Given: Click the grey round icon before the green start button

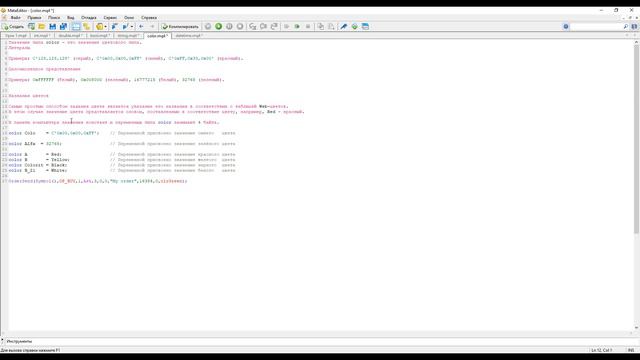Looking at the screenshot, I should [x=208, y=27].
